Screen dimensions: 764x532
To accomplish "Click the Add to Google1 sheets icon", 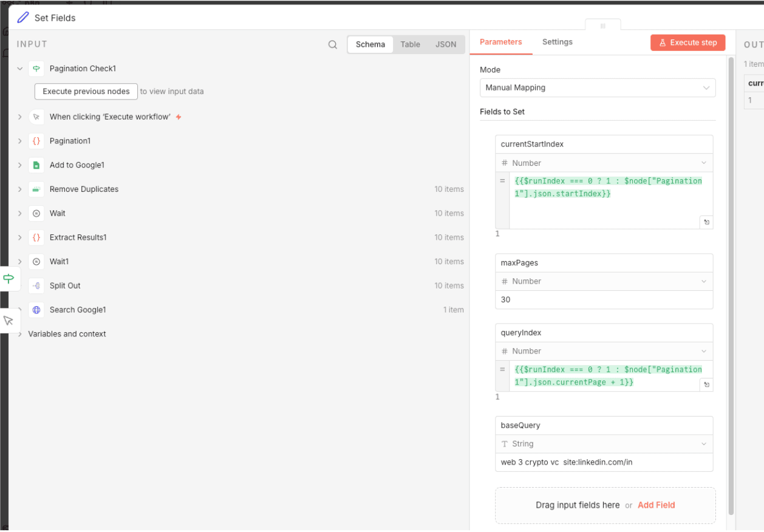I will coord(36,165).
